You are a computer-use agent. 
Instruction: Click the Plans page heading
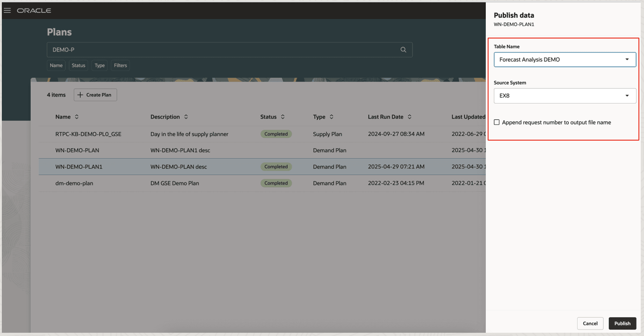(59, 32)
